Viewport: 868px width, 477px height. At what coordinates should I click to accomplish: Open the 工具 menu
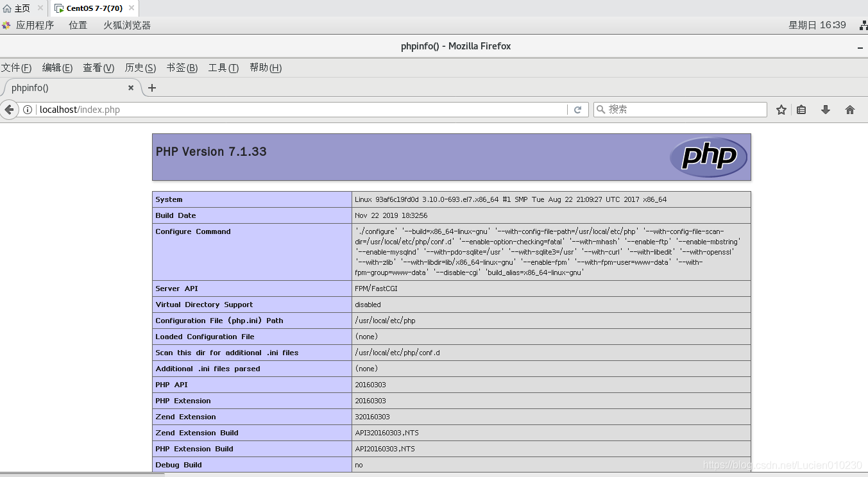click(223, 67)
